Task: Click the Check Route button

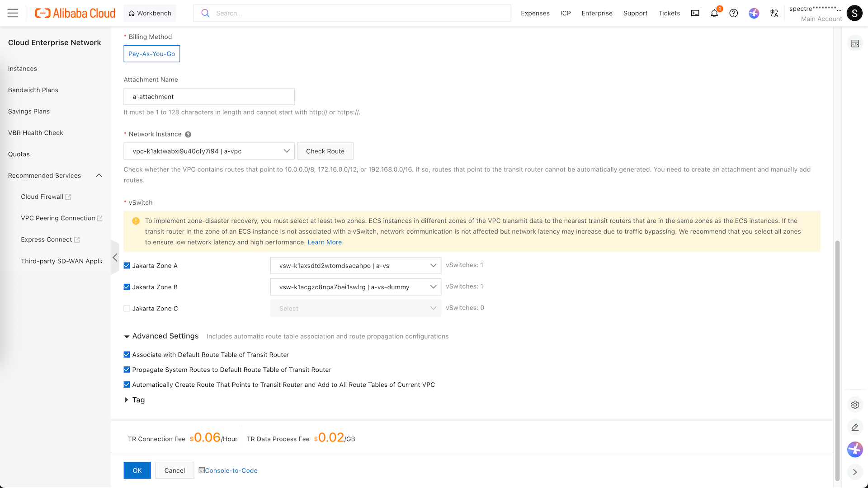Action: (x=325, y=151)
